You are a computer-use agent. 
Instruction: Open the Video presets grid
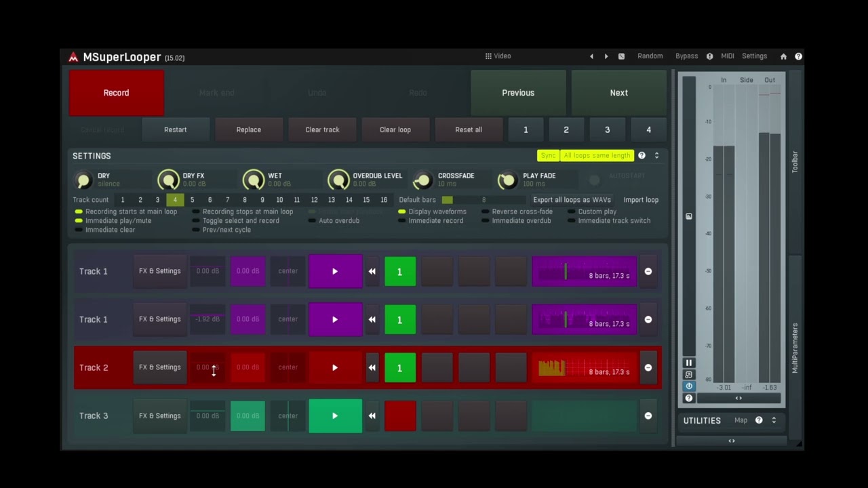tap(498, 56)
